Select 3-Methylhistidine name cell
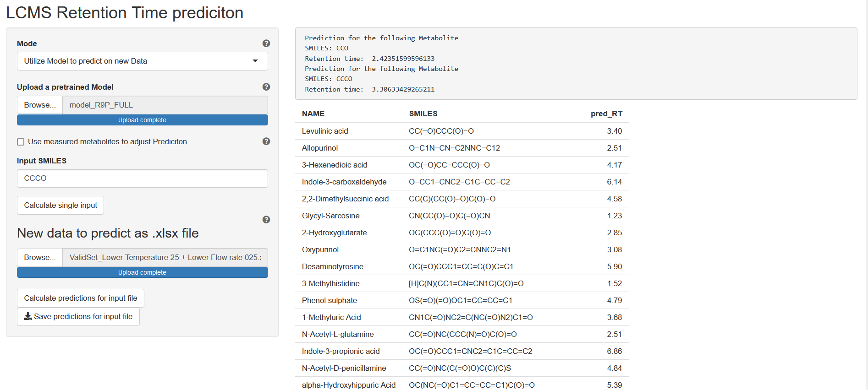Screen dimensions: 868x390 click(x=330, y=283)
